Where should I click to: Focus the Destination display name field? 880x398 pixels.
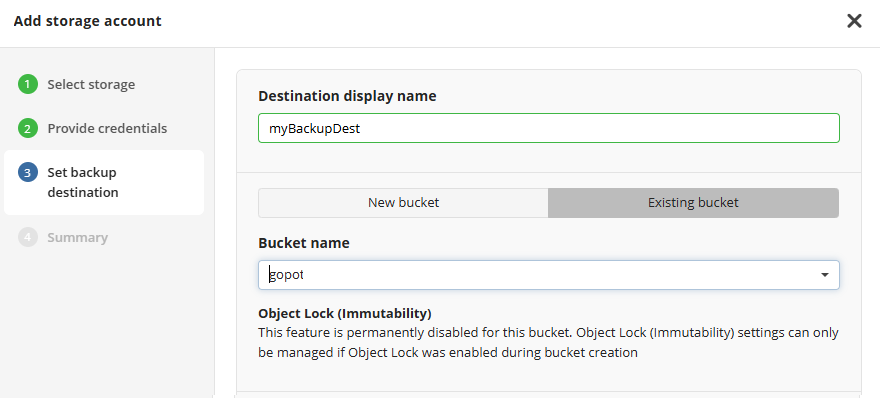tap(548, 129)
